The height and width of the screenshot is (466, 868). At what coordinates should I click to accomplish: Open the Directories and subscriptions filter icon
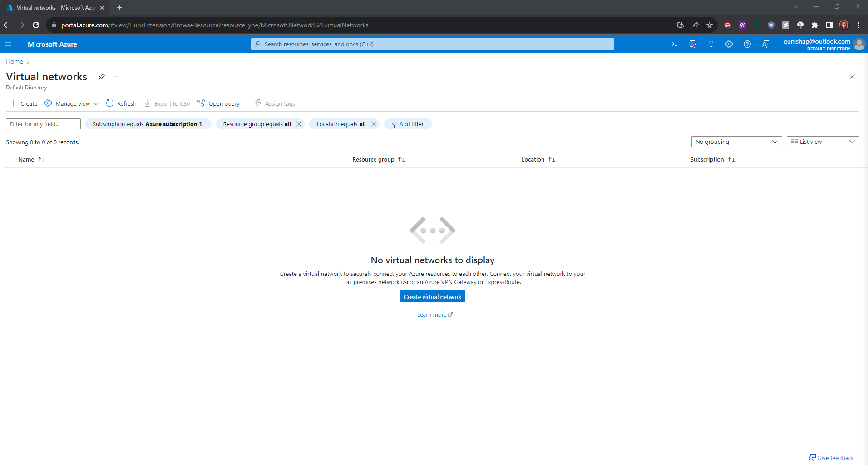[x=693, y=44]
